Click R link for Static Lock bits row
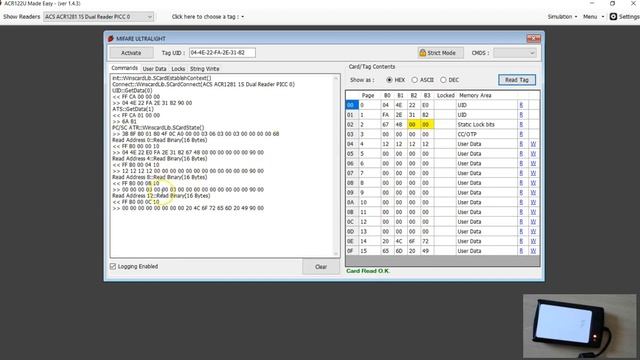The image size is (640, 360). (521, 124)
